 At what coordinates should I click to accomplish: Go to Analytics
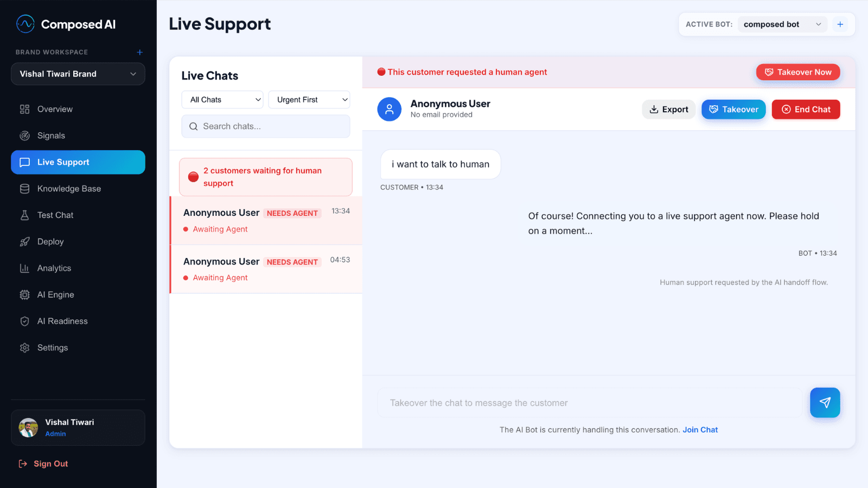coord(78,268)
